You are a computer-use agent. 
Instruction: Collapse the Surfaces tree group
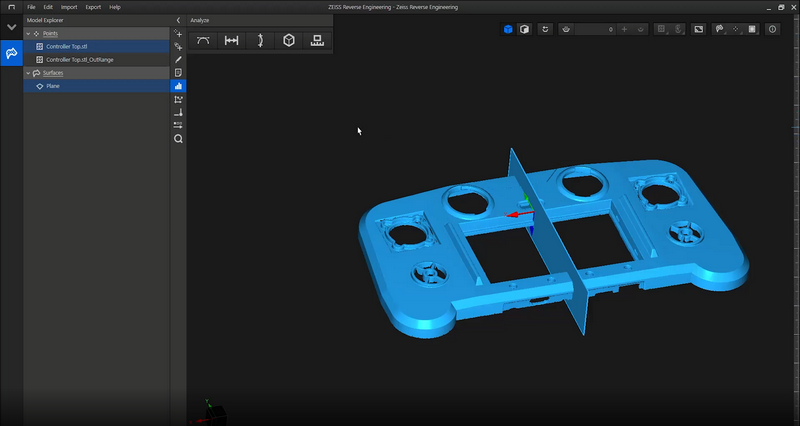tap(28, 73)
